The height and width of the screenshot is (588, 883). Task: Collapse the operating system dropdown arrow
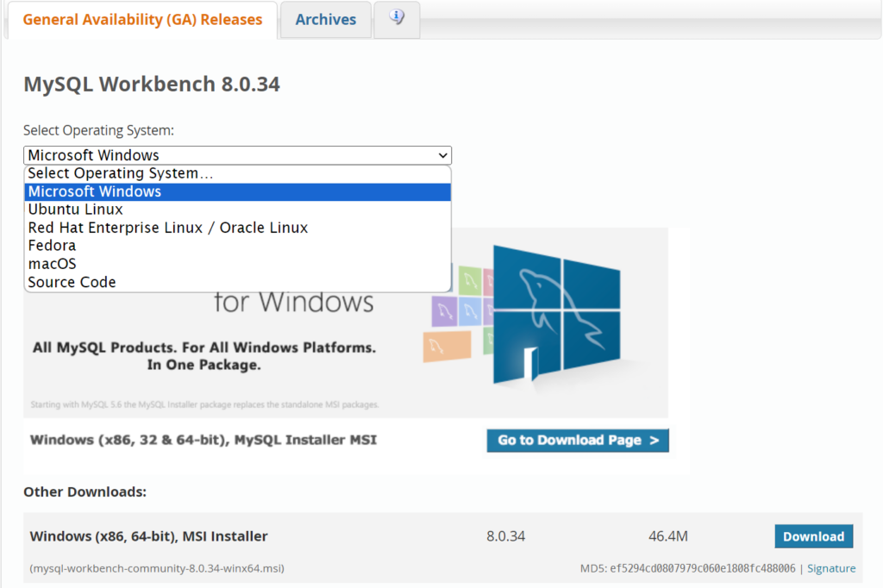444,154
